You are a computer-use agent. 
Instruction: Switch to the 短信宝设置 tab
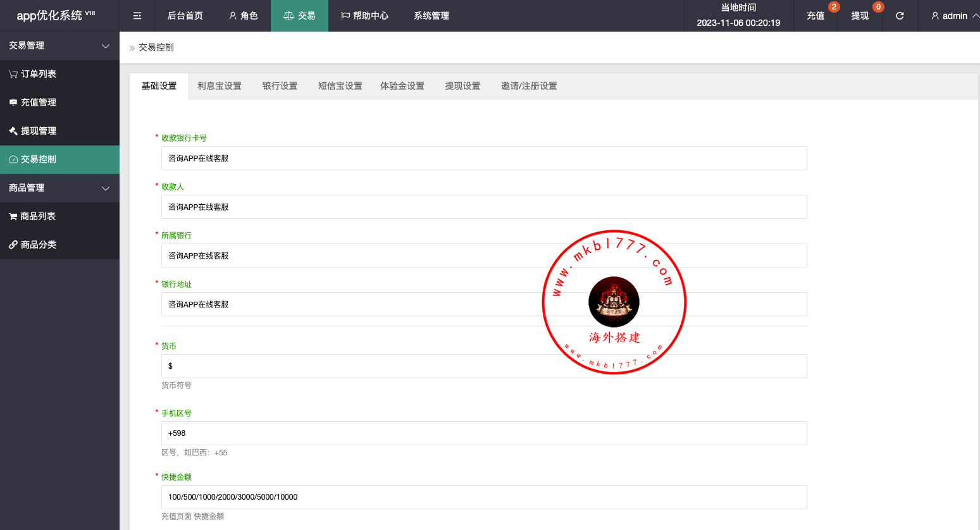coord(340,86)
